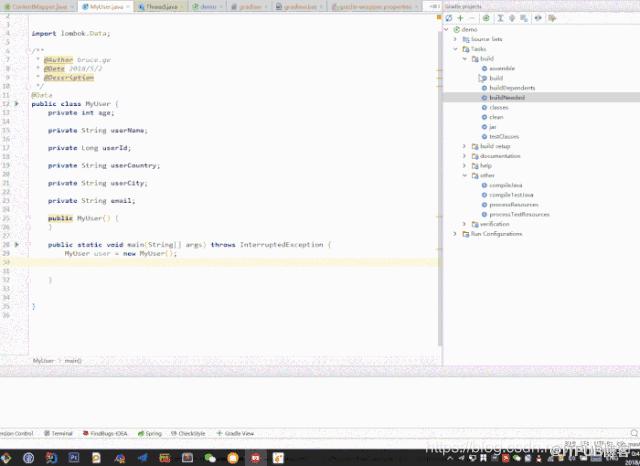Switch to the gradlew.bat tab

(x=300, y=7)
